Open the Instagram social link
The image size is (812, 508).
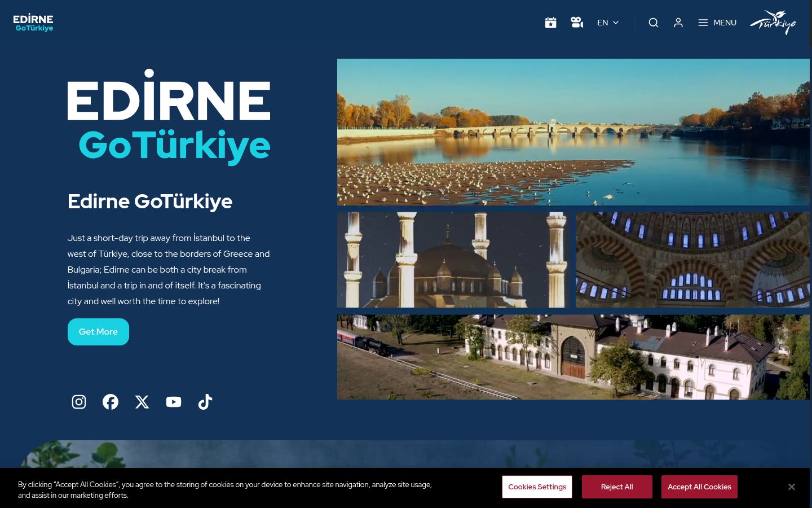coord(79,402)
